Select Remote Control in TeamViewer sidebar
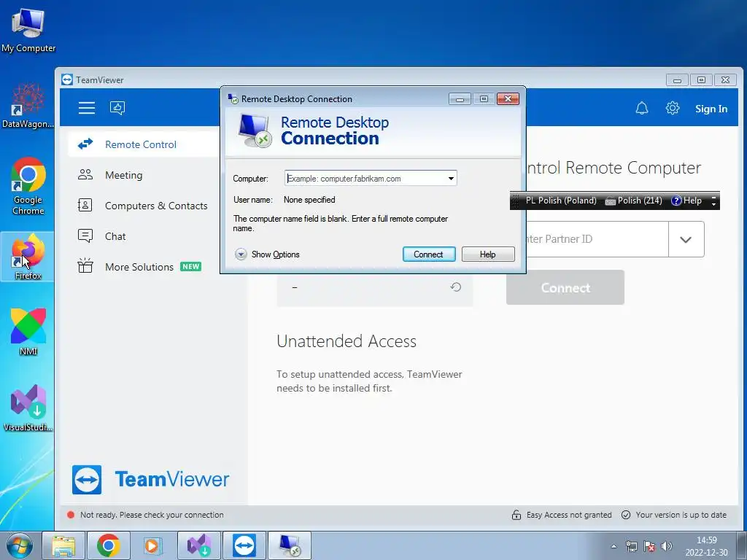 point(144,144)
